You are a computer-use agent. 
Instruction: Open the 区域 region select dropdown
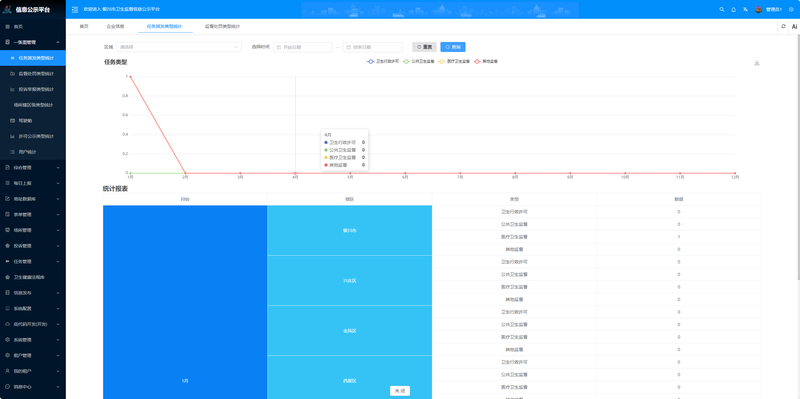(x=179, y=47)
